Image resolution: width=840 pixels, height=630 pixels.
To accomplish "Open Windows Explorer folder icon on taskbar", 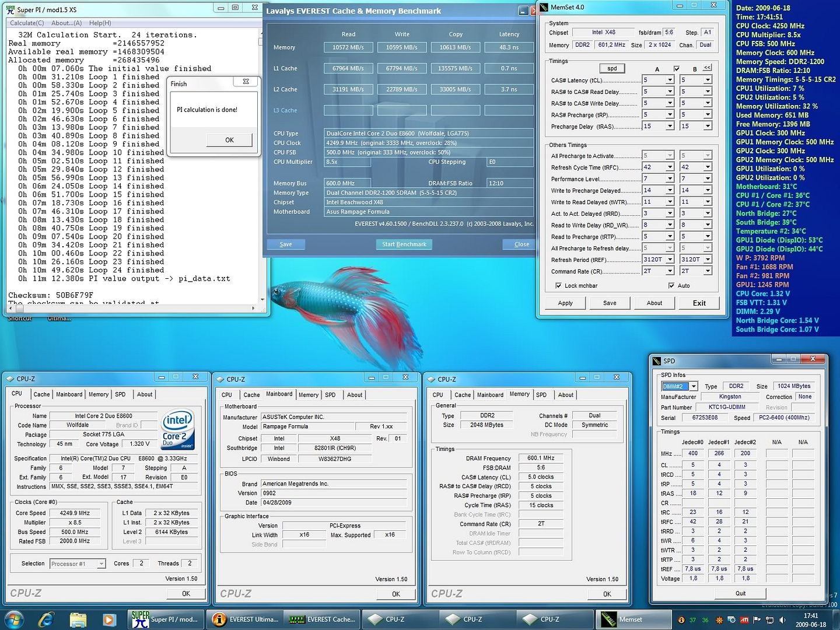I will pos(78,619).
